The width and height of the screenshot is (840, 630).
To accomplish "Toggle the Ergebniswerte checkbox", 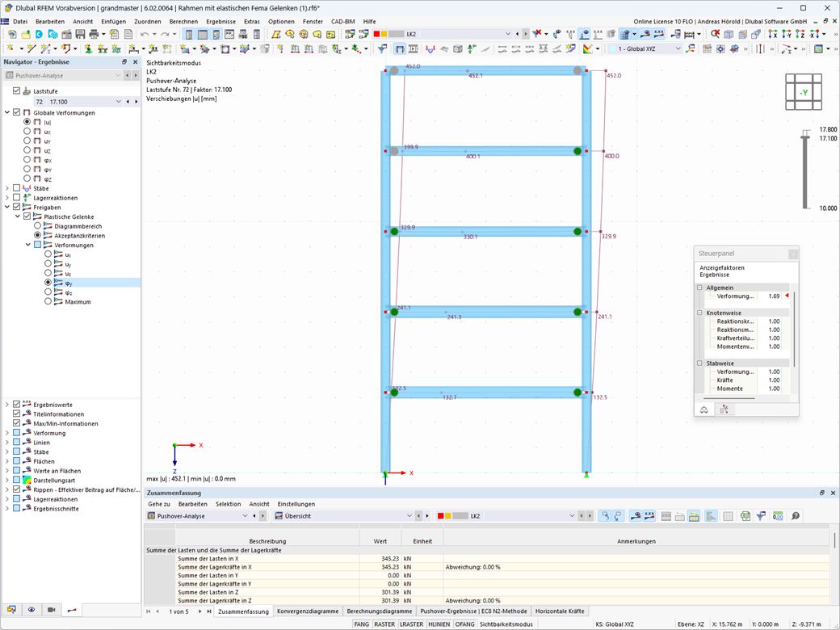I will (17, 405).
